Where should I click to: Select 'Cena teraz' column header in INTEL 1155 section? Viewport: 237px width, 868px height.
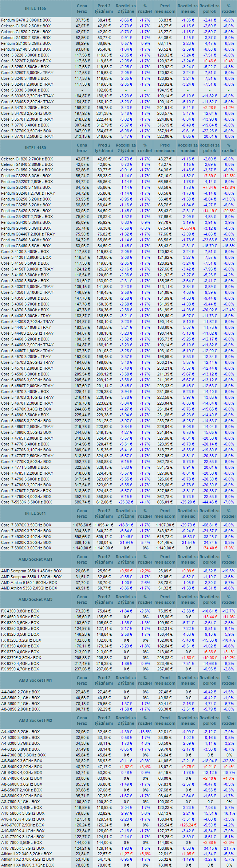coord(82,8)
